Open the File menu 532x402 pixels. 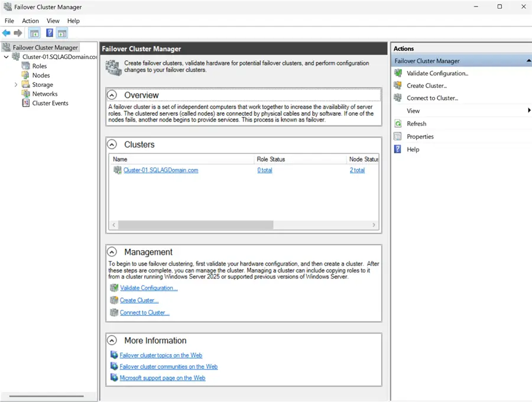(9, 21)
